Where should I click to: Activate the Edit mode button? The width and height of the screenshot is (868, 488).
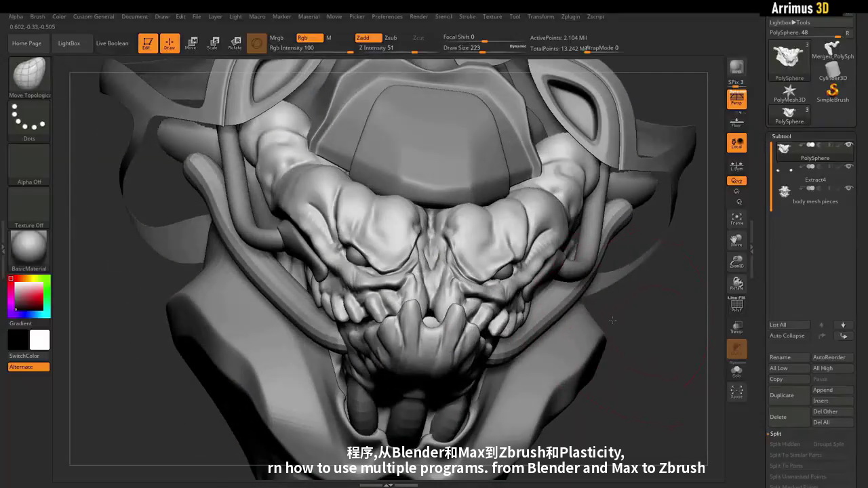point(147,43)
